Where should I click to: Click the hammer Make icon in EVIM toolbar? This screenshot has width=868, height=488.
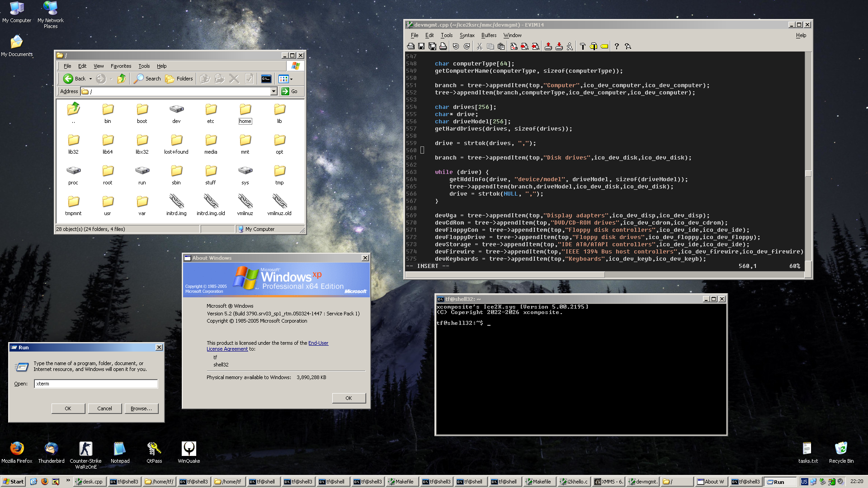582,46
